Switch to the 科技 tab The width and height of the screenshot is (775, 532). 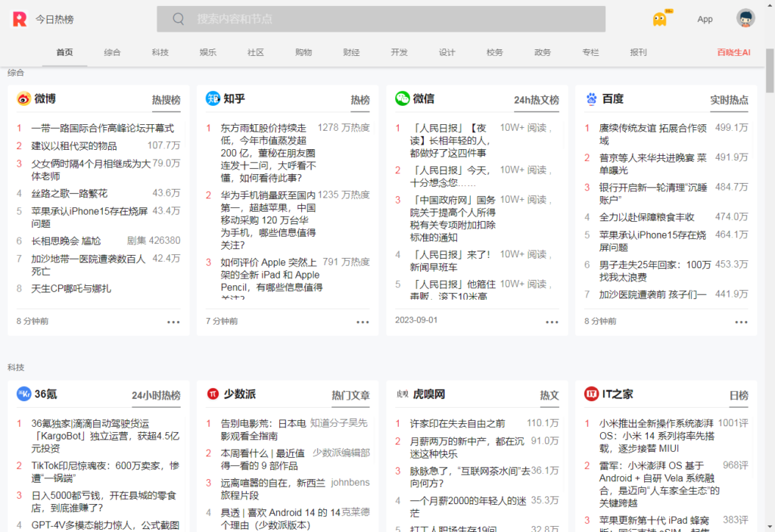[160, 52]
